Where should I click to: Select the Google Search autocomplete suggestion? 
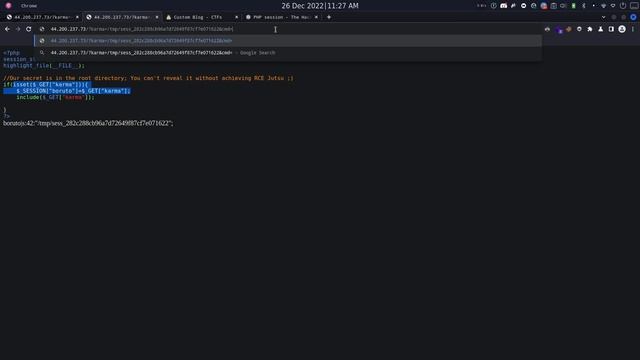[x=288, y=53]
